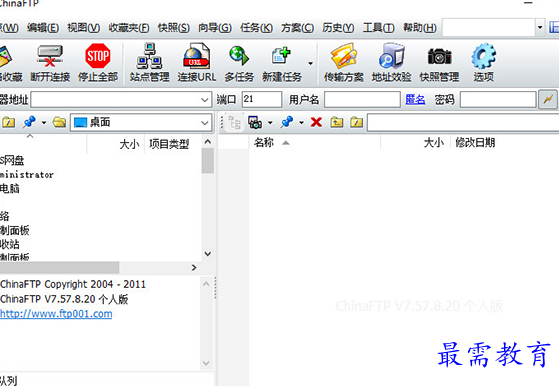Click the remote pane red X icon
Screen dimensions: 559x386
coord(316,122)
